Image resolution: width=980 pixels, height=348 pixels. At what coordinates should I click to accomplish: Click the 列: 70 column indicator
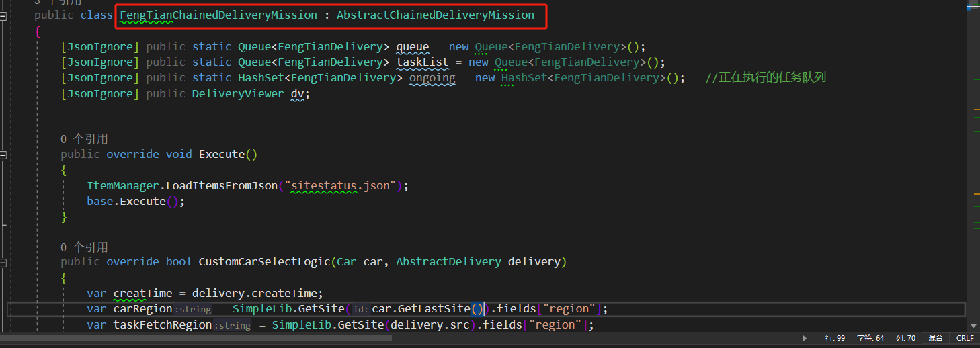click(905, 338)
